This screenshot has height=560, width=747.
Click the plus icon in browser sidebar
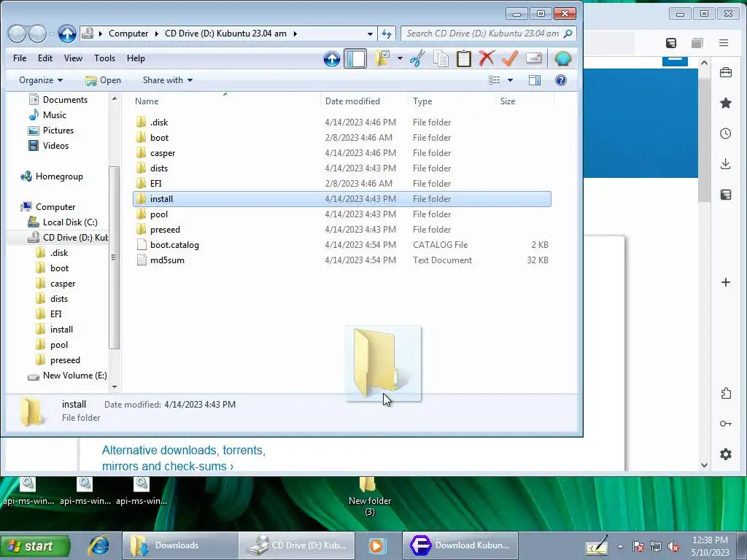click(x=726, y=282)
